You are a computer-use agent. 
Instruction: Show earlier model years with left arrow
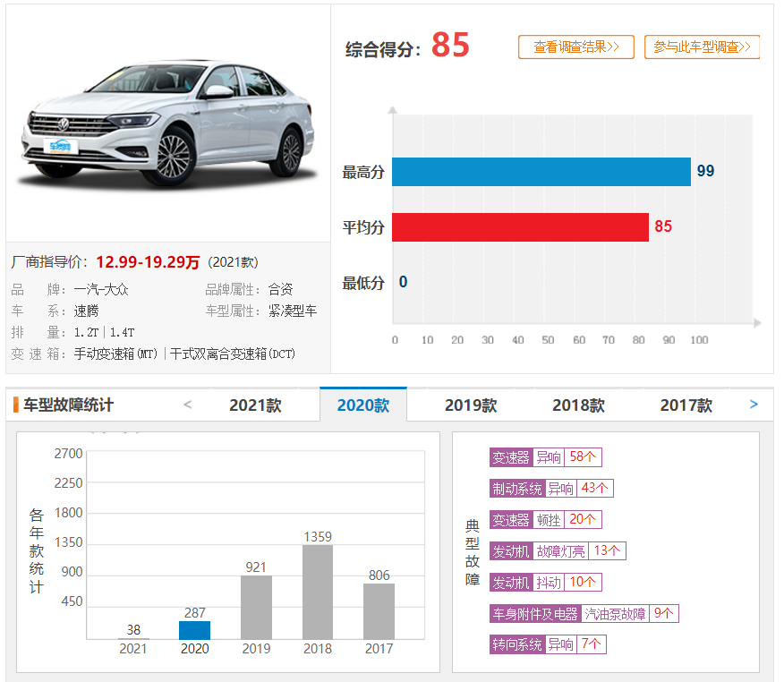pyautogui.click(x=188, y=405)
